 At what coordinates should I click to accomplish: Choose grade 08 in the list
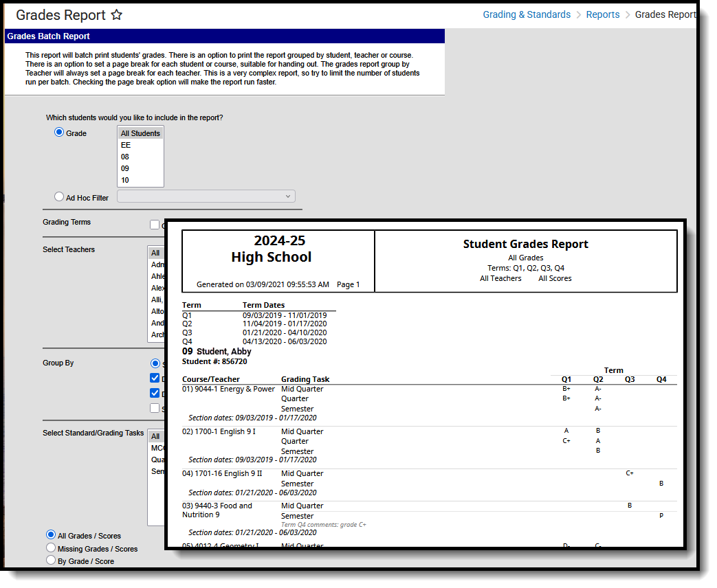coord(140,157)
